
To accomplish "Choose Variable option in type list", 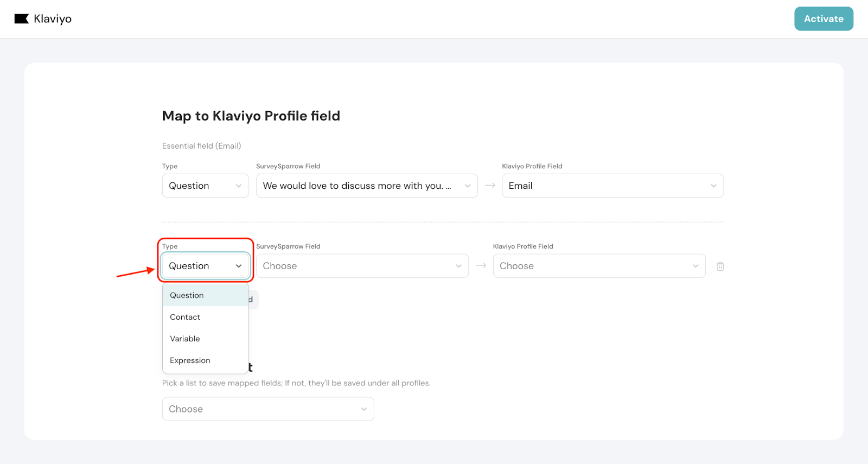I will [185, 339].
